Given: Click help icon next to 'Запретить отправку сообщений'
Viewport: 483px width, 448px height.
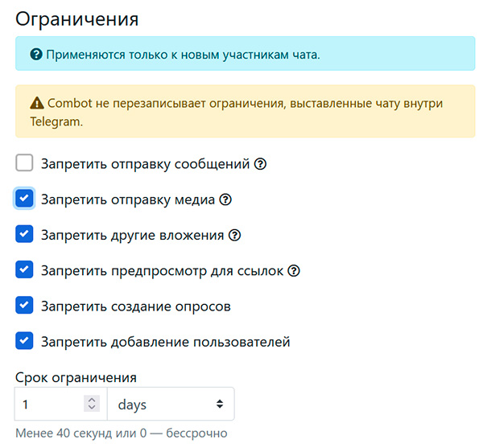Looking at the screenshot, I should [260, 164].
